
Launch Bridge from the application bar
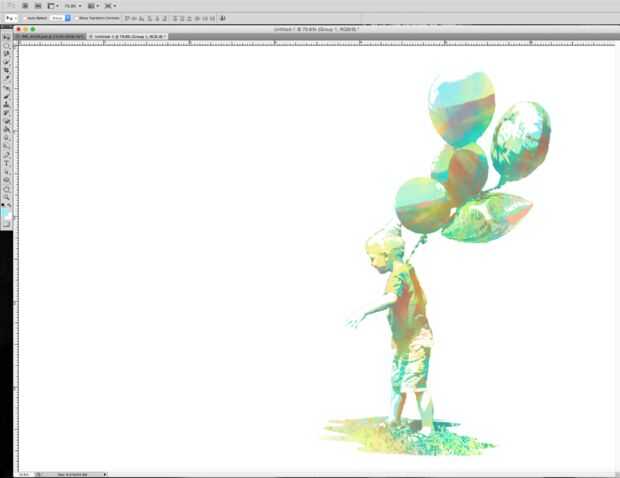(x=25, y=6)
